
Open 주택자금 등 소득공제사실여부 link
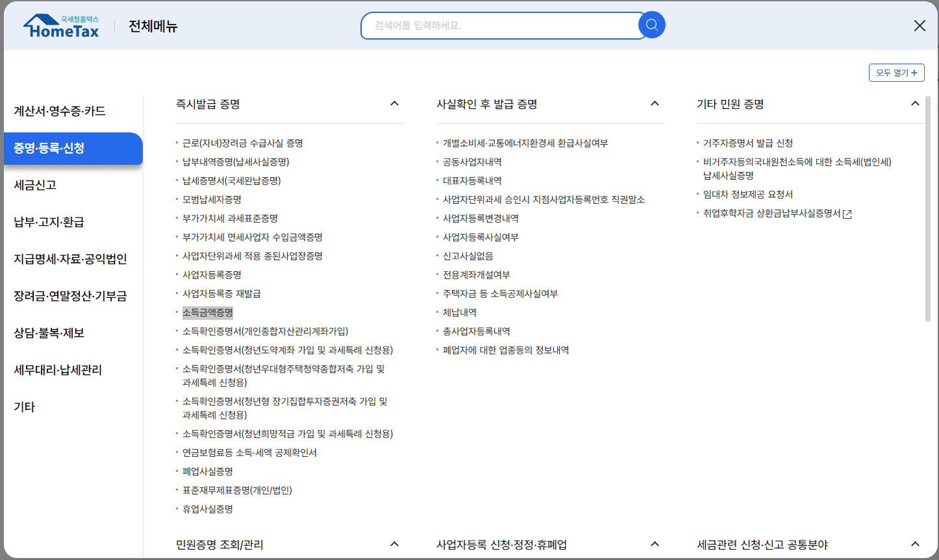coord(500,293)
